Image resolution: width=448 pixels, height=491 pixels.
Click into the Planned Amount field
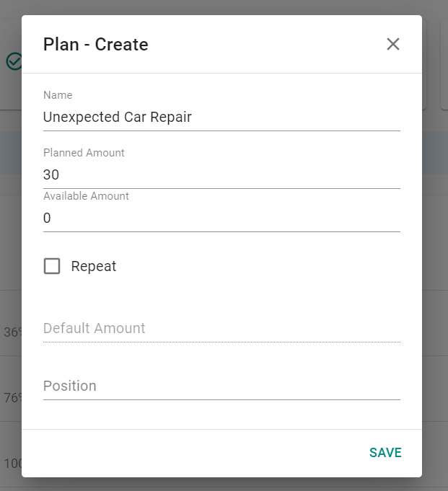(221, 174)
